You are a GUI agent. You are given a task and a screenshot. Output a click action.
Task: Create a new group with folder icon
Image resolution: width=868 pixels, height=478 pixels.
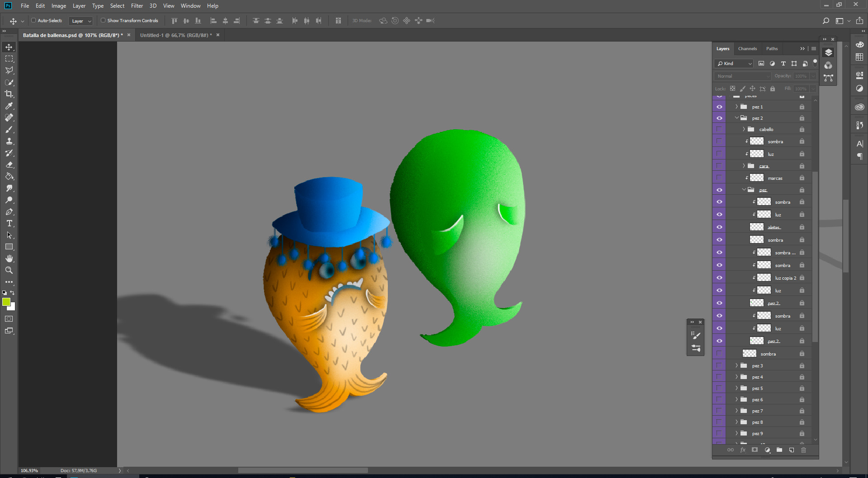click(779, 450)
